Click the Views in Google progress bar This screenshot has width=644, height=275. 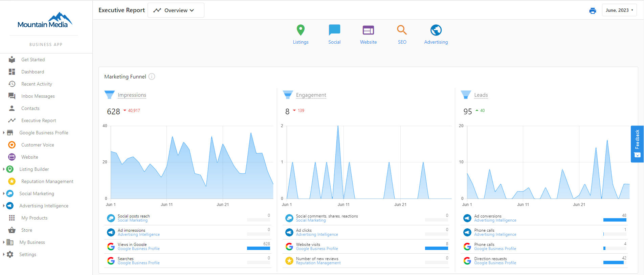[x=259, y=248]
